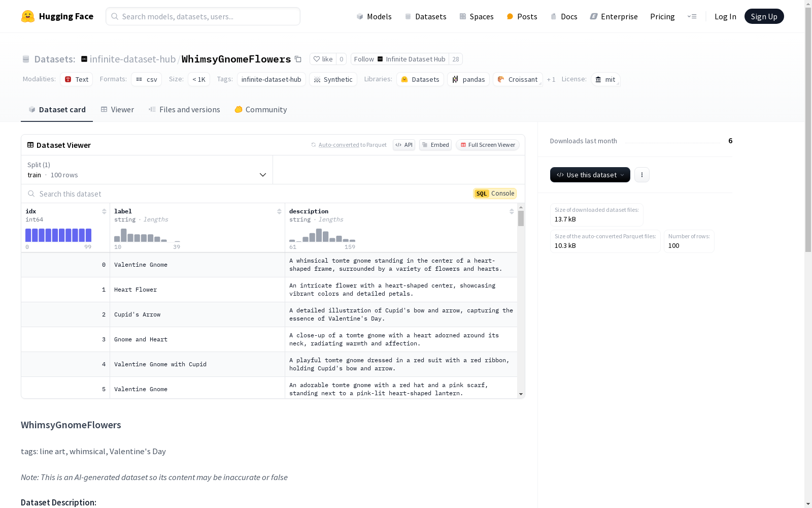Click the search magnifier in Search this dataset
This screenshot has width=812, height=508.
point(31,194)
